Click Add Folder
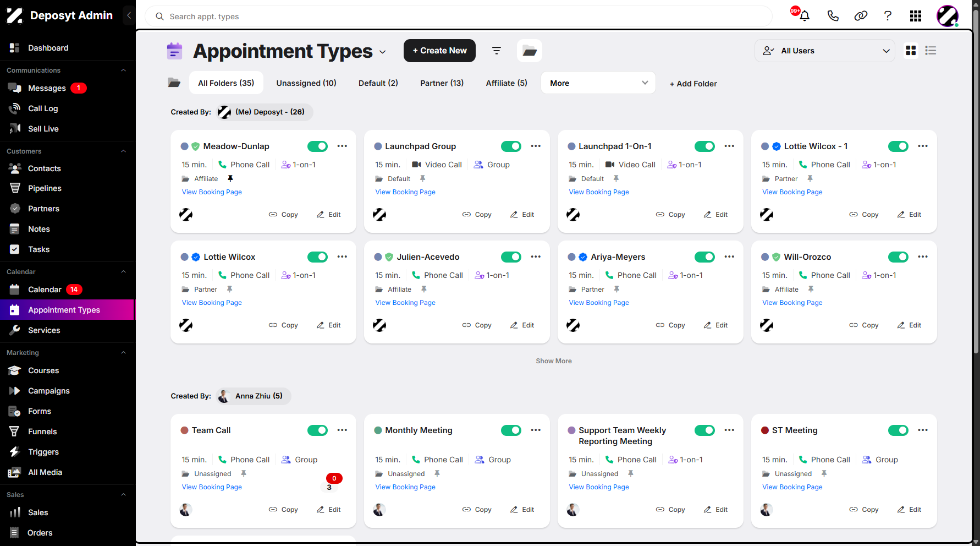The height and width of the screenshot is (546, 980). click(x=693, y=84)
